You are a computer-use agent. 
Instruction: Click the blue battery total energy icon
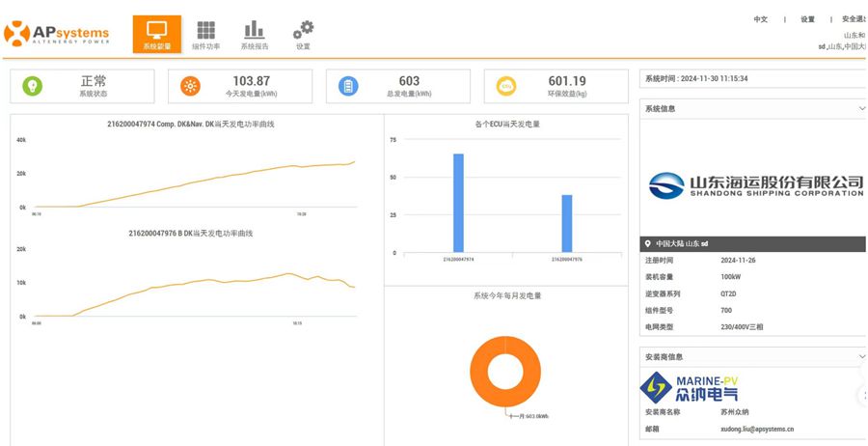[x=348, y=87]
